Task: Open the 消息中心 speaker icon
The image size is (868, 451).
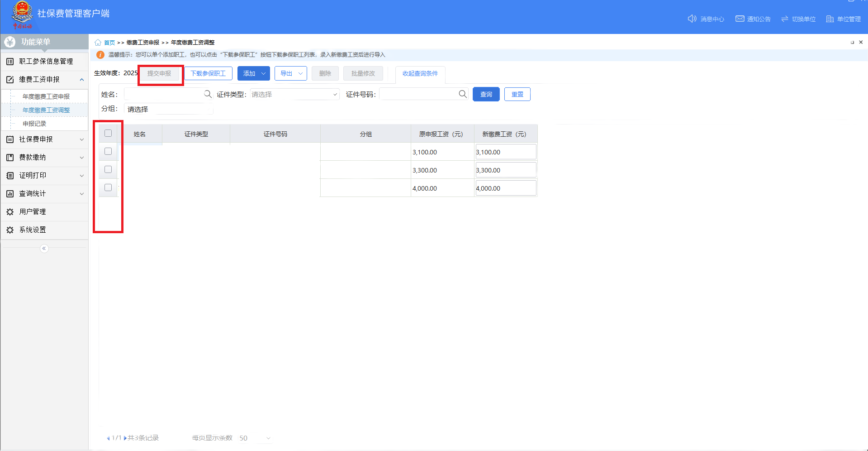Action: point(692,19)
